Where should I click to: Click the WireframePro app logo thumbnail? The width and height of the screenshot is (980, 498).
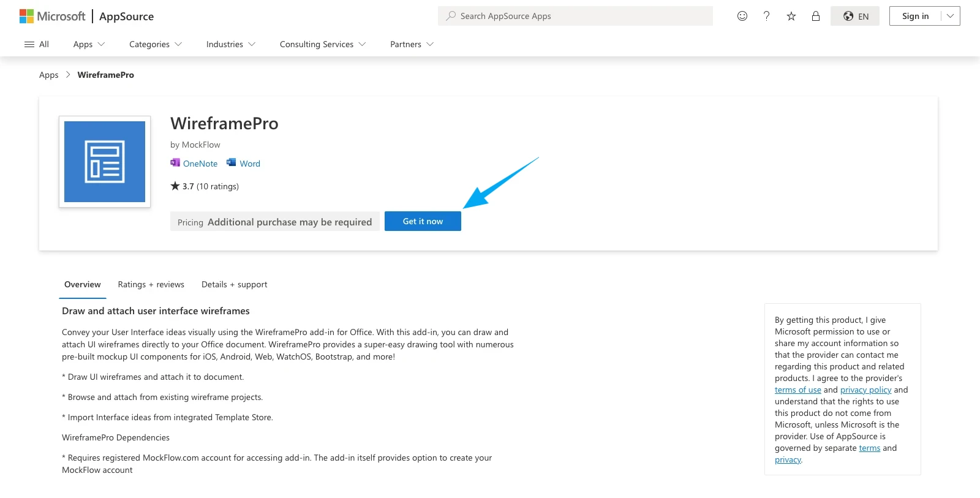click(x=105, y=162)
